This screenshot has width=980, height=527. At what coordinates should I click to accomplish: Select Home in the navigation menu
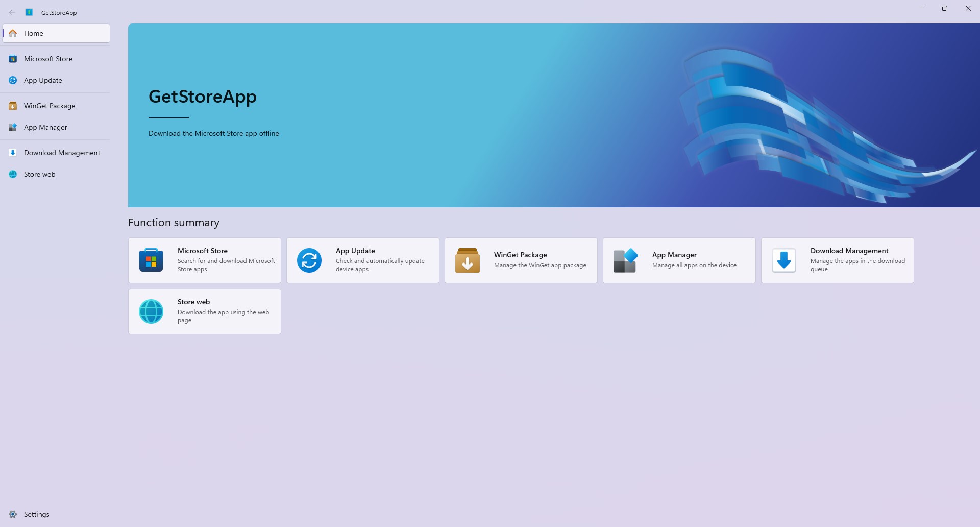(x=56, y=33)
